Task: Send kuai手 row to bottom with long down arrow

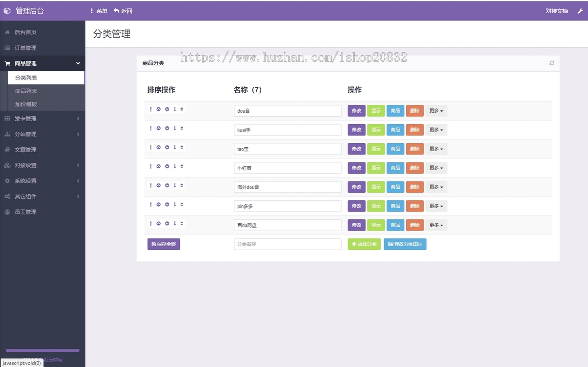Action: coord(174,128)
